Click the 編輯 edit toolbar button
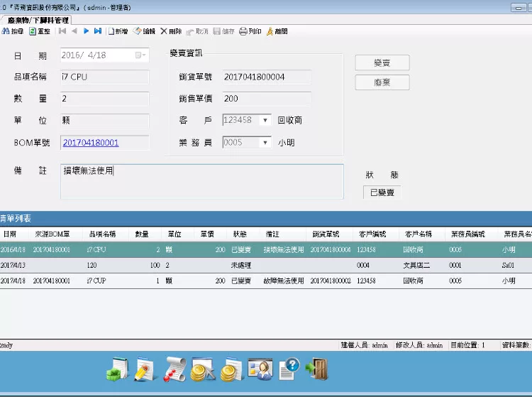 [144, 31]
